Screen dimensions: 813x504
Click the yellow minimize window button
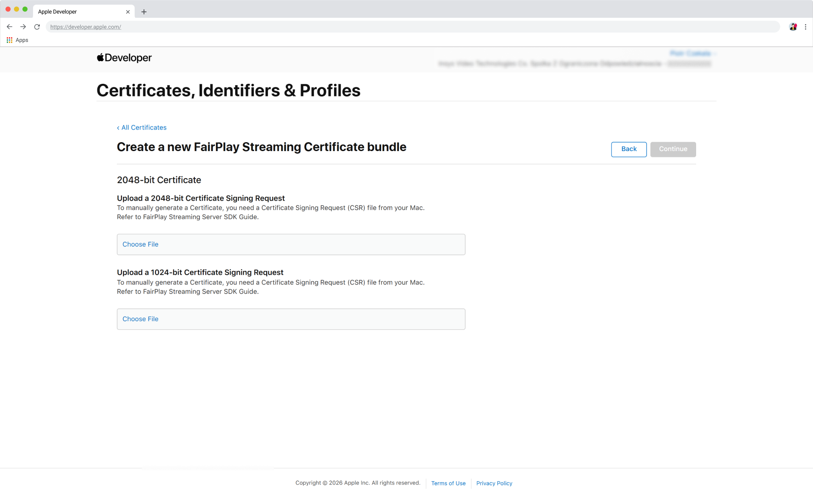(17, 9)
